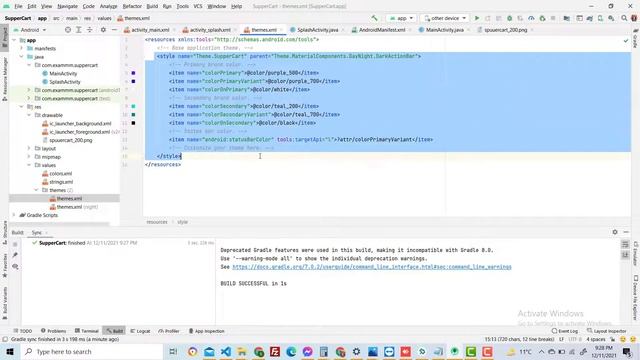This screenshot has width=640, height=360.
Task: Collapse the drawable folder
Action: [x=29, y=115]
